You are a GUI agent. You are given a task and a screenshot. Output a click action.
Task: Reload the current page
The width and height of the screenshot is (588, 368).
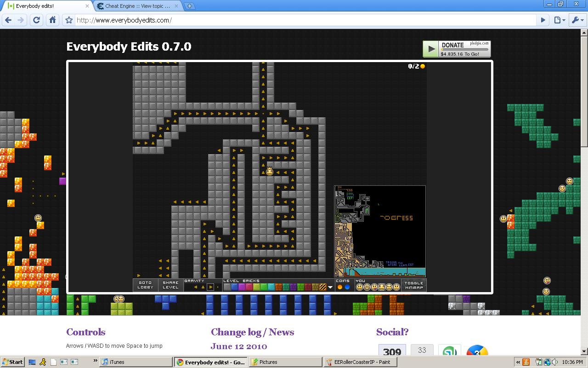click(37, 20)
